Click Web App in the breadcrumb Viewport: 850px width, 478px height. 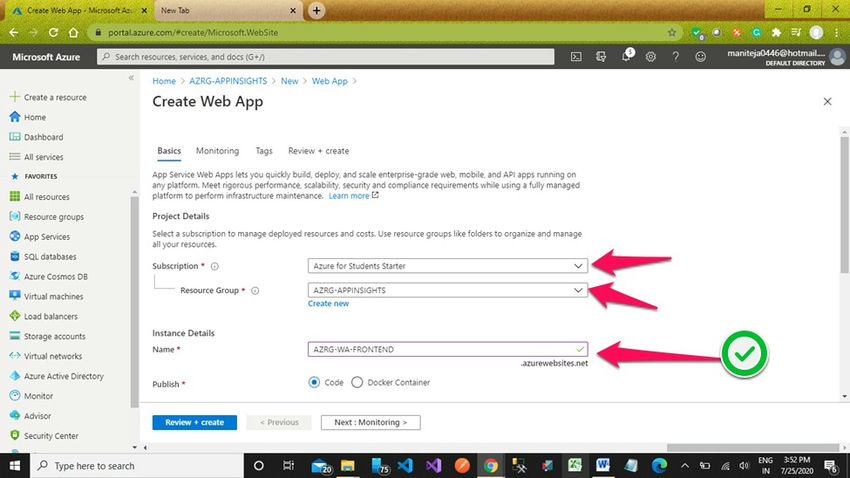330,81
